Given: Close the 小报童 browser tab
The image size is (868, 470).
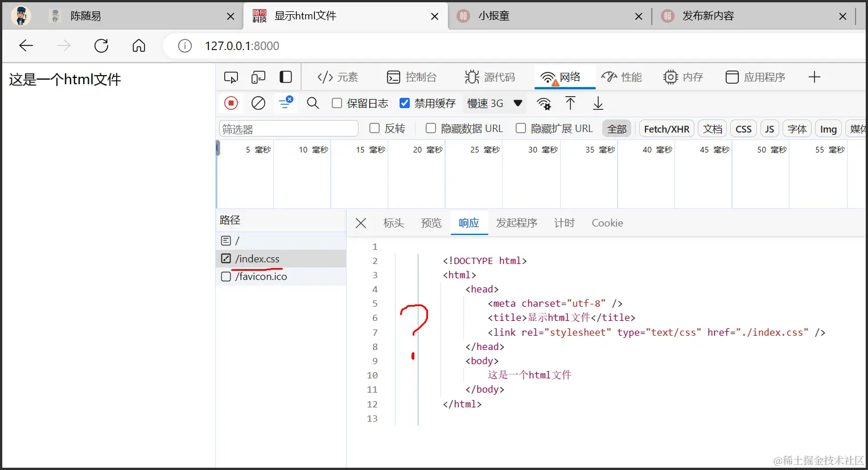Looking at the screenshot, I should pyautogui.click(x=639, y=17).
